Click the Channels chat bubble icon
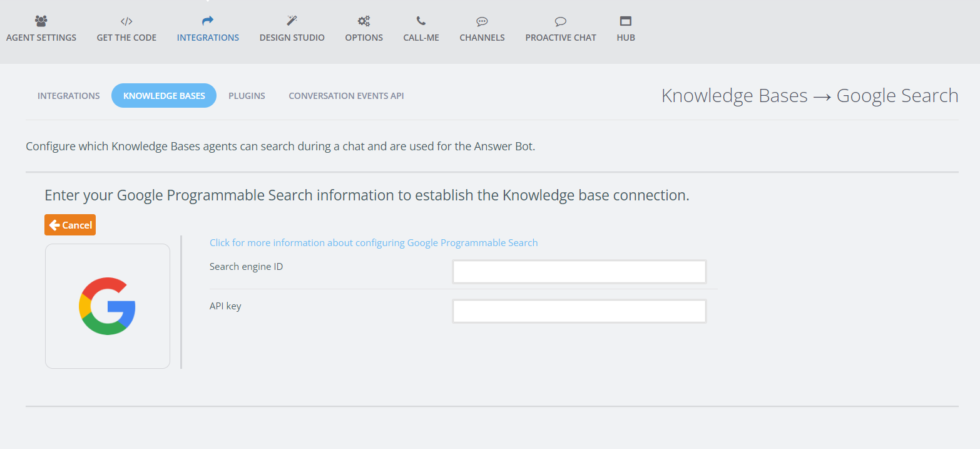This screenshot has height=449, width=980. pos(482,21)
